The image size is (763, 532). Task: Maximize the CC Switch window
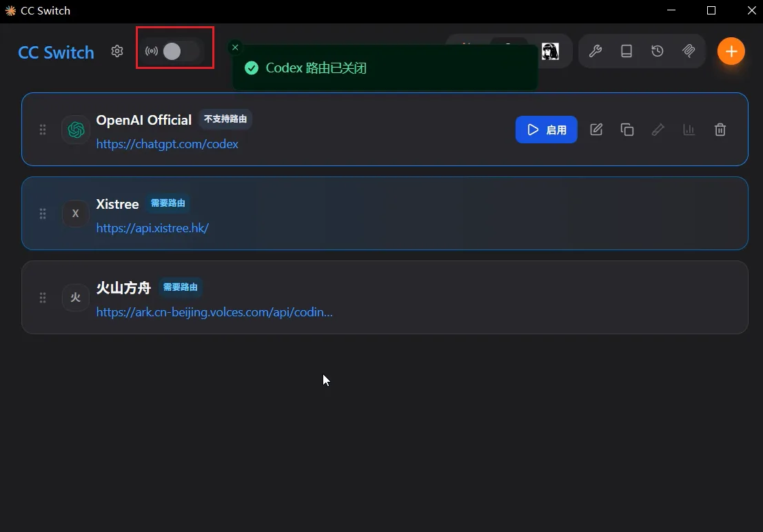coord(711,10)
